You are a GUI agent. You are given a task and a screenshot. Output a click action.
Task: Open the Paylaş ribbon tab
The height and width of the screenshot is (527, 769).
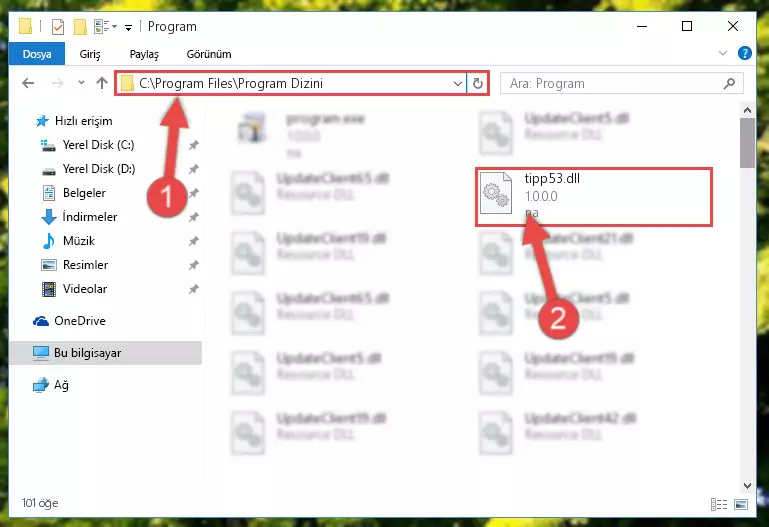[x=144, y=54]
